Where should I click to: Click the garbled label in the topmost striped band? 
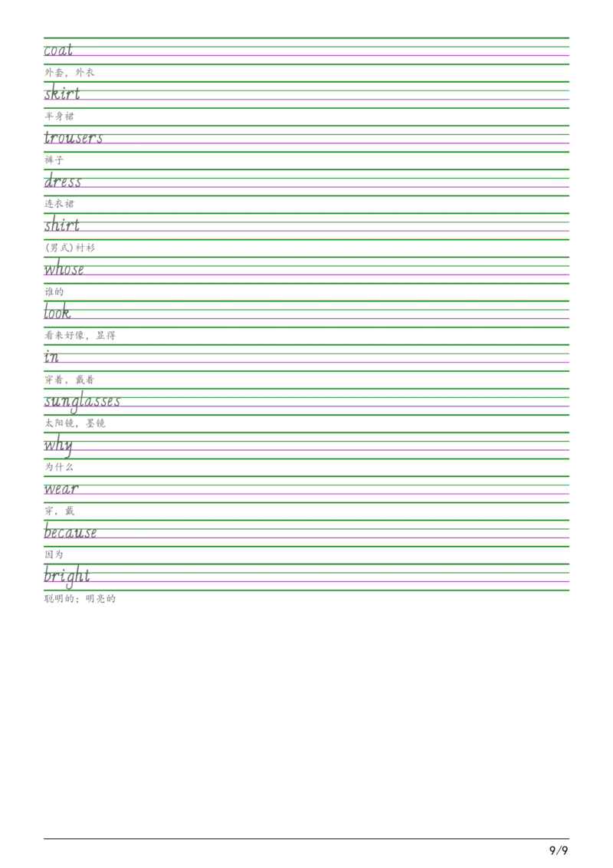click(x=58, y=48)
